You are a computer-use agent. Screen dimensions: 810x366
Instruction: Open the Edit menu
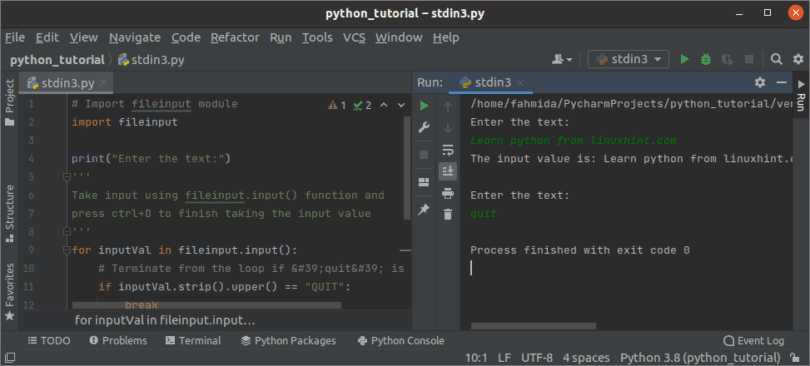(47, 38)
